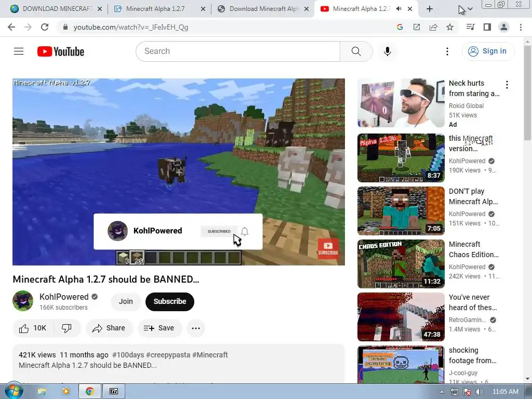This screenshot has height=399, width=532.
Task: Open media player taskbar icon
Action: pos(65,392)
